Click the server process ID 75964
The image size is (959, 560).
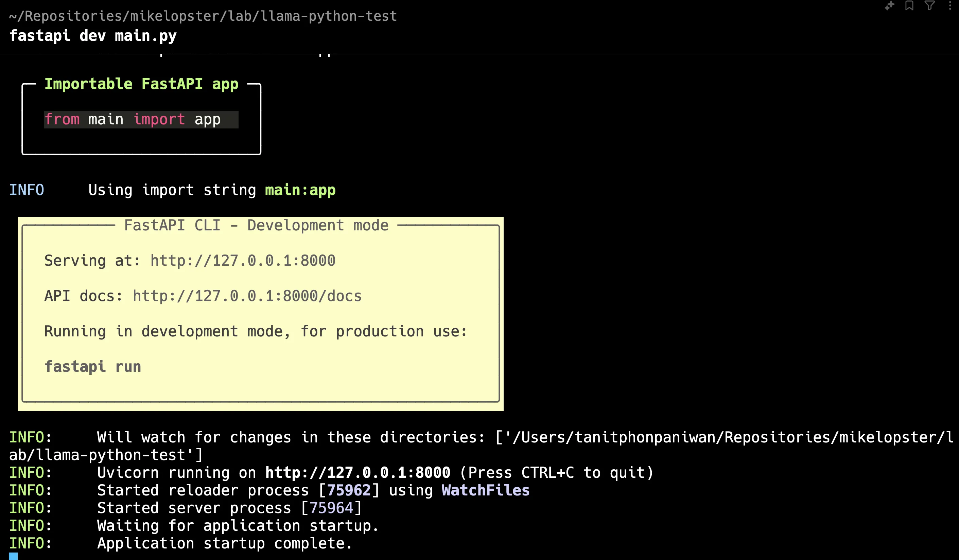tap(331, 508)
